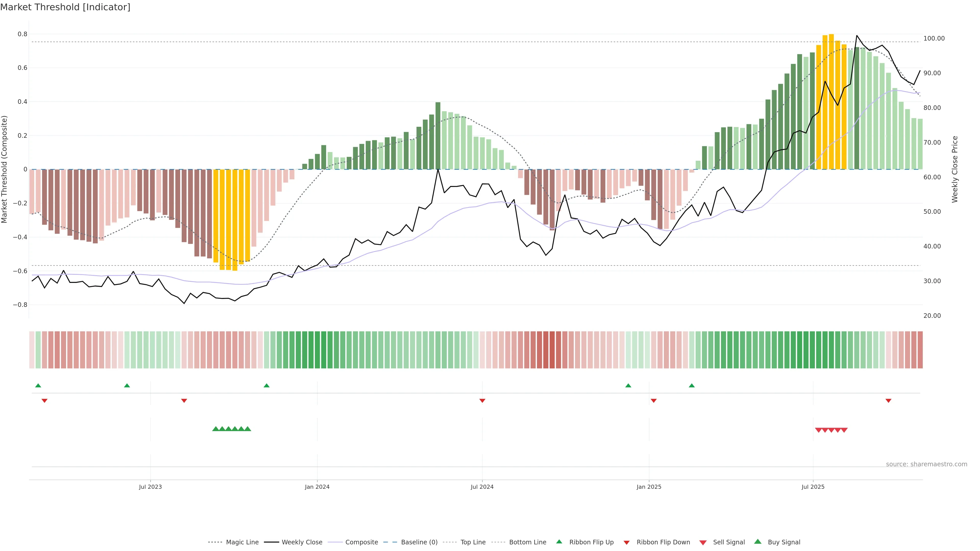
Task: Click the Sell Signal triangle icon in legend
Action: click(x=703, y=543)
